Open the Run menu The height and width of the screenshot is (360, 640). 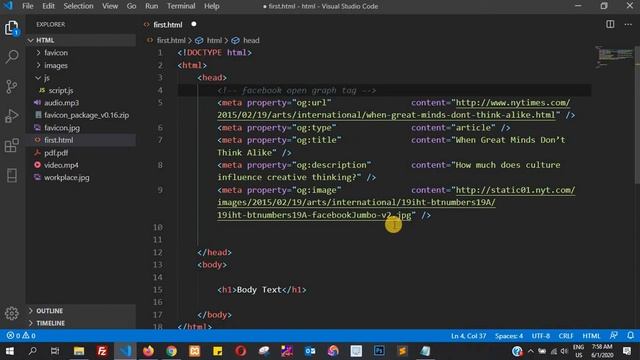pyautogui.click(x=151, y=6)
